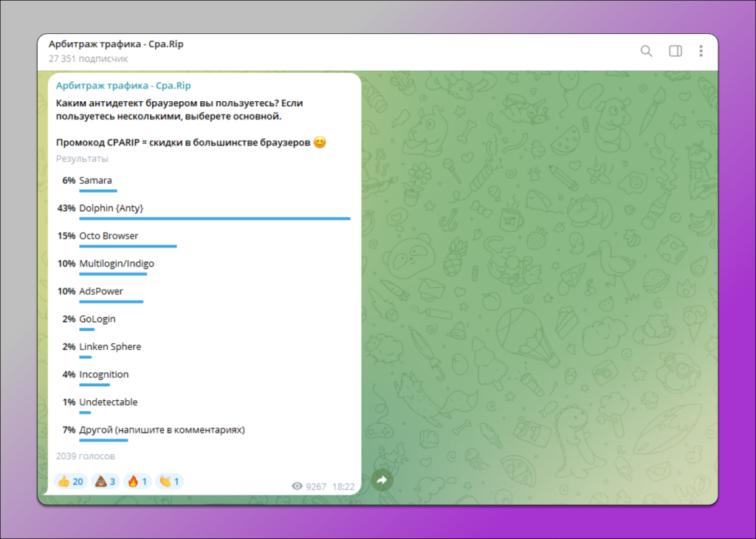This screenshot has height=539, width=756.
Task: Click the share arrow on the poll message
Action: pos(382,480)
